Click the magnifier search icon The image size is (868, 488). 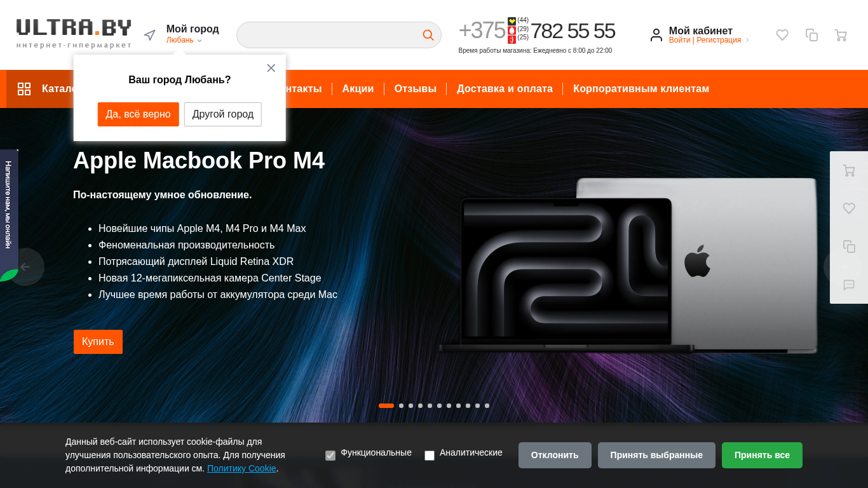(428, 35)
